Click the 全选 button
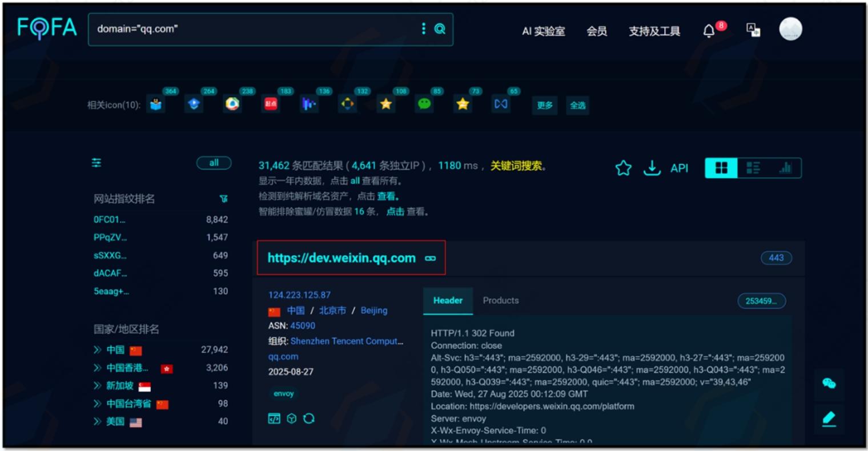The image size is (868, 451). [577, 105]
